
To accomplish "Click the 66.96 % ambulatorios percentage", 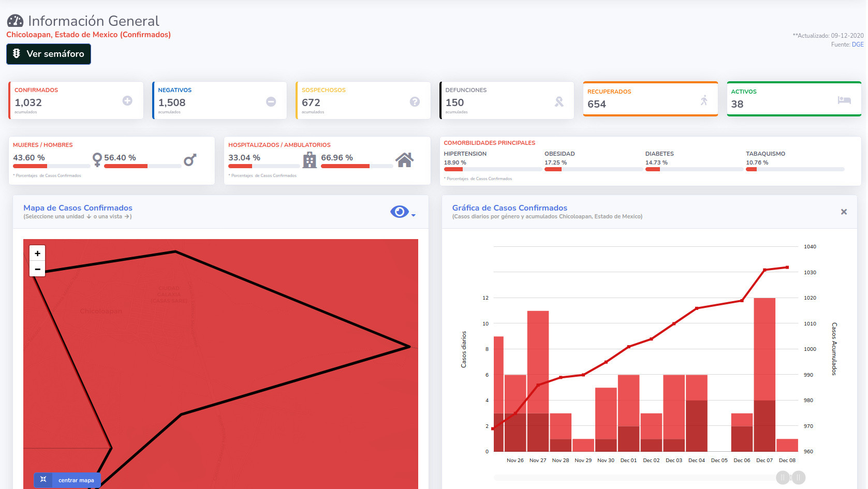I will [x=337, y=157].
